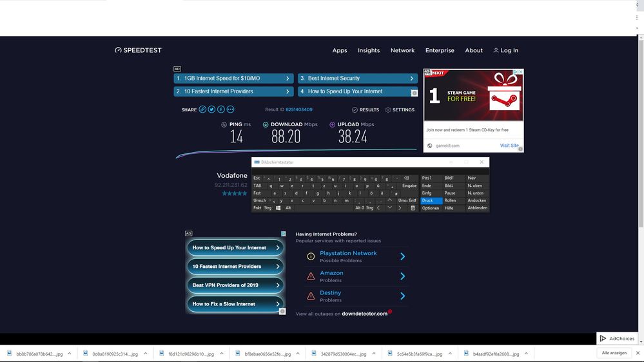644x362 pixels.
Task: Toggle Alt key on on-screen keyboard
Action: click(288, 208)
